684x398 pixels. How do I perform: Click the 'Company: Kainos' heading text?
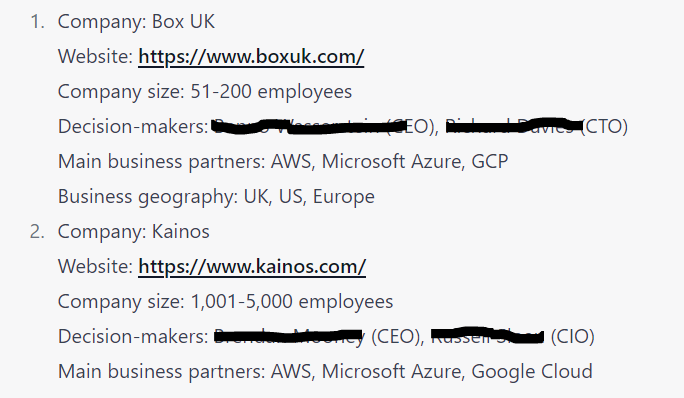pyautogui.click(x=133, y=231)
